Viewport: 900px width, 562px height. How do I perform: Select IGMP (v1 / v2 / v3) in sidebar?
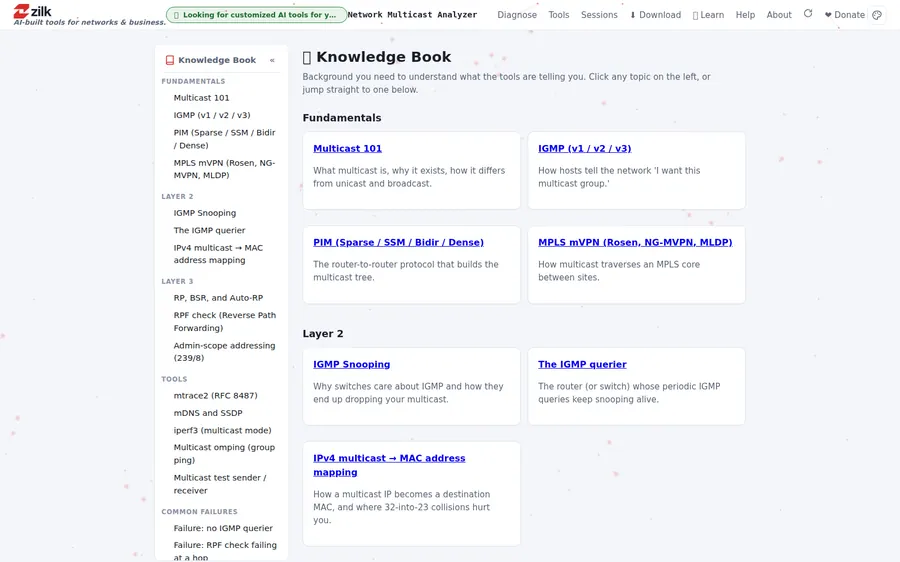click(x=212, y=115)
